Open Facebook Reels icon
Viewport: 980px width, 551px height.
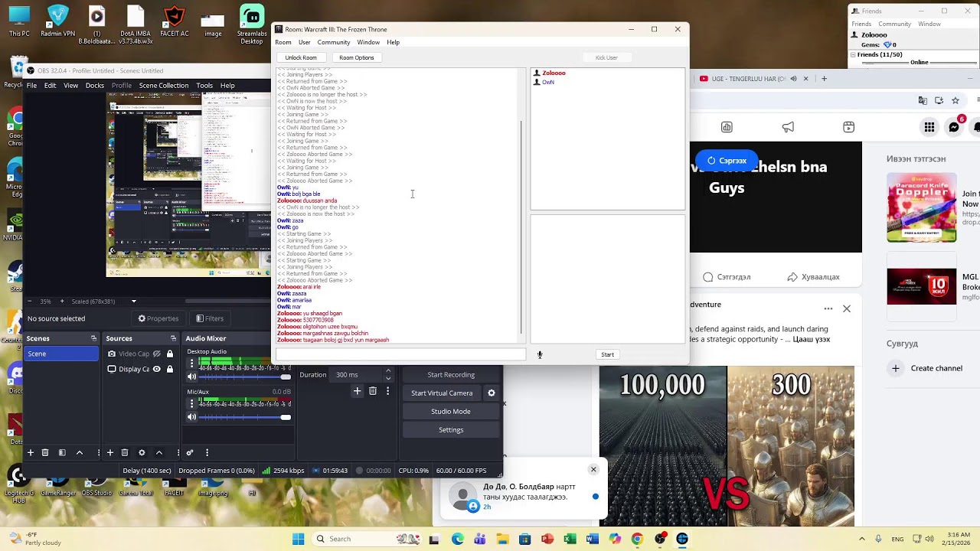tap(848, 127)
